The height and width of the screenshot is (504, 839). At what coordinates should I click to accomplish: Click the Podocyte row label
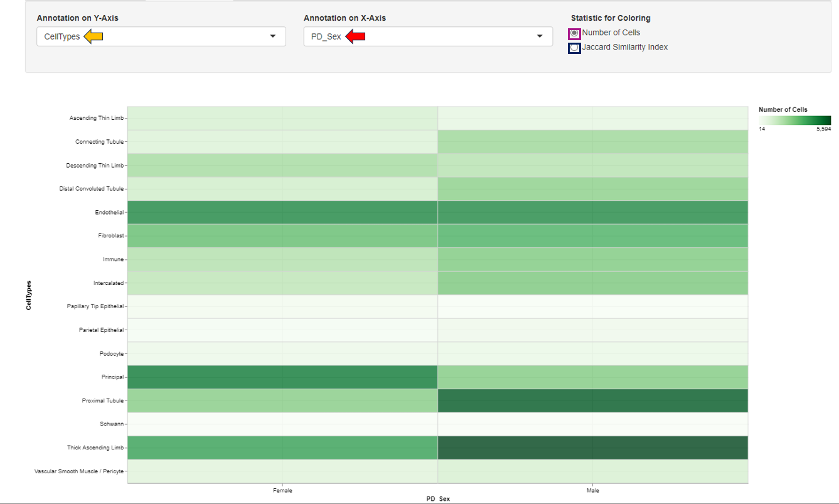tap(112, 353)
